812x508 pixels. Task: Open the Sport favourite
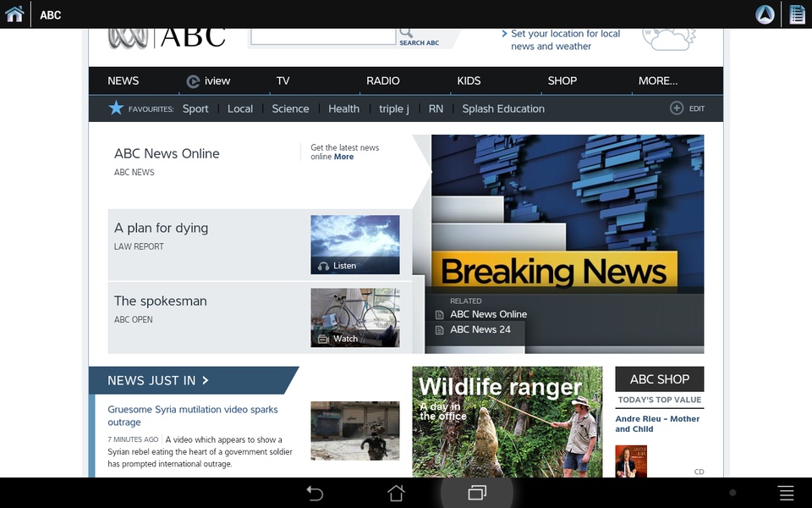point(195,109)
